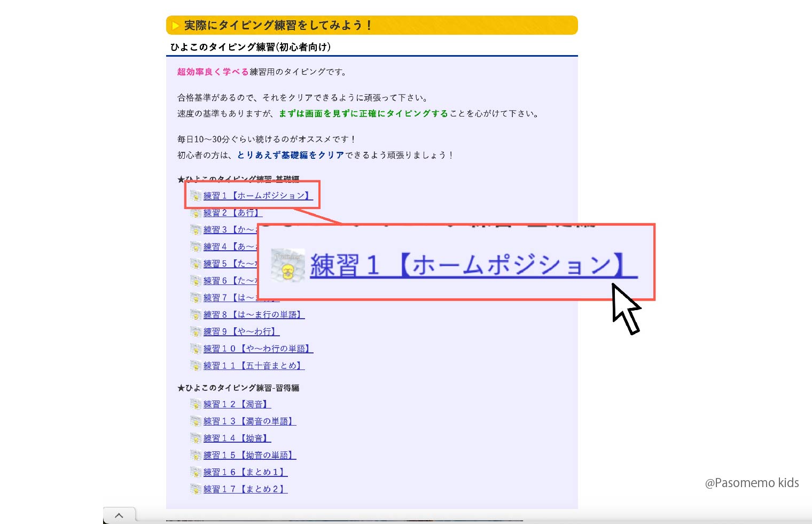Click the pink text 超効率良く学べる
The image size is (812, 524).
point(213,72)
